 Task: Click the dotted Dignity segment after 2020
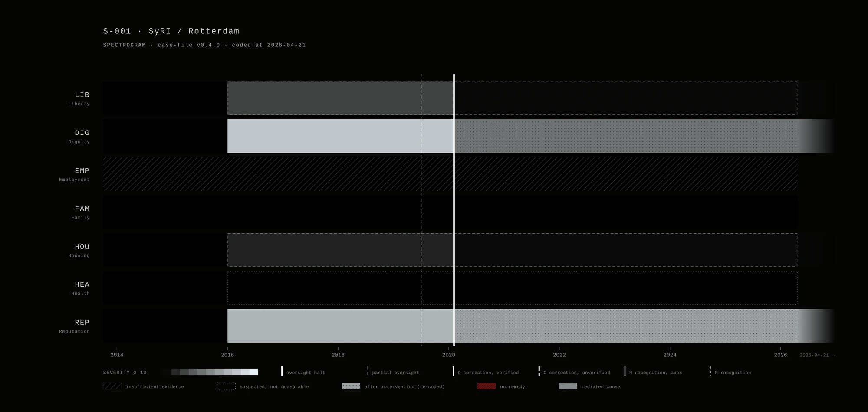[626, 136]
